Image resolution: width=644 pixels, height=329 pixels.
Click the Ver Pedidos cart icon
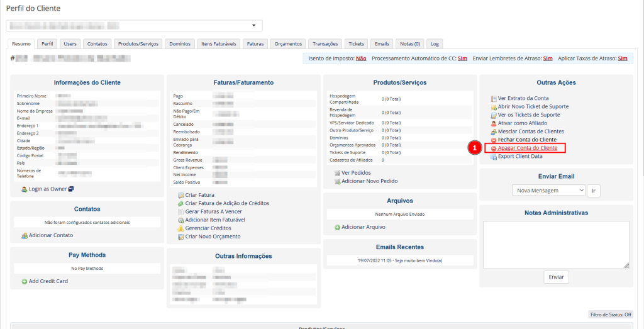click(x=337, y=174)
